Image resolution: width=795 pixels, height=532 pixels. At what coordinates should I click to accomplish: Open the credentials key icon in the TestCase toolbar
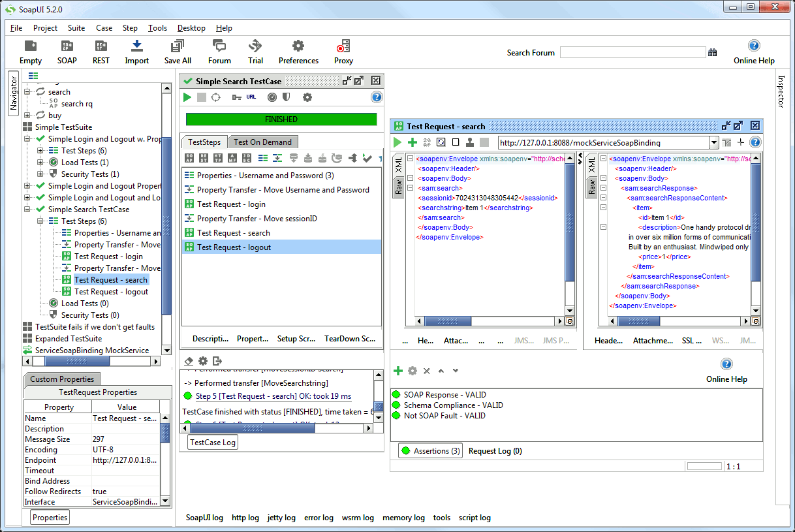point(236,97)
